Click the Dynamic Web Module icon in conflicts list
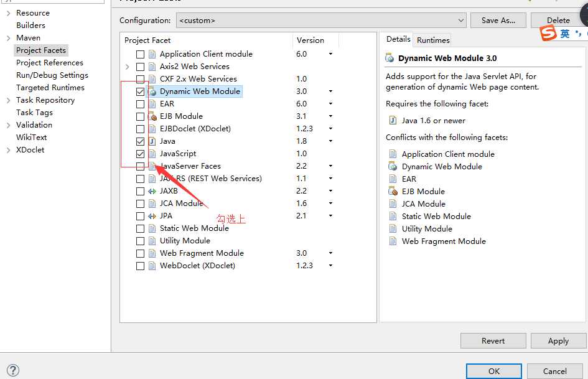Viewport: 588px width, 379px height. point(393,166)
